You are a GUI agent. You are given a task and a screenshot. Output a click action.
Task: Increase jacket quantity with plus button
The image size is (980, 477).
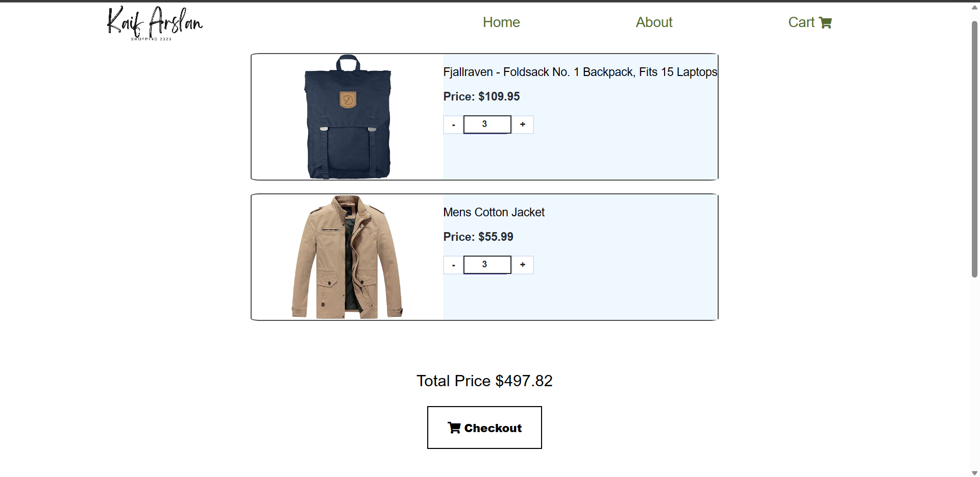pos(523,264)
